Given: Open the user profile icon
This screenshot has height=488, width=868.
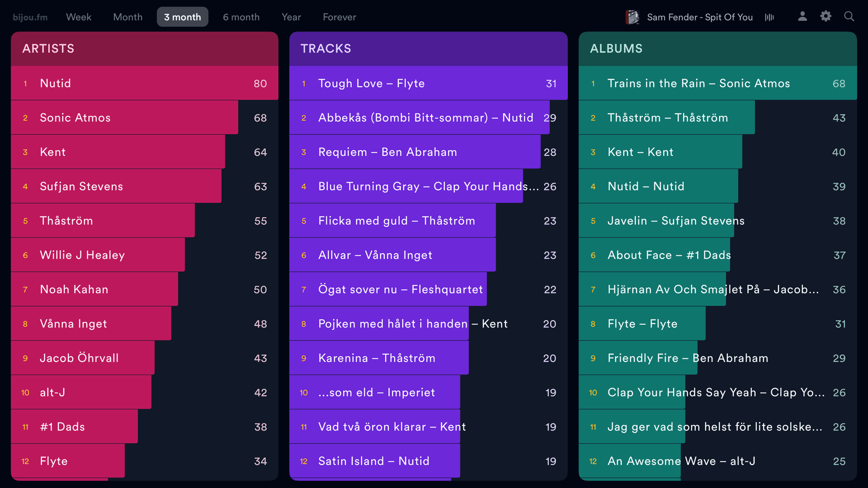Looking at the screenshot, I should (x=802, y=17).
